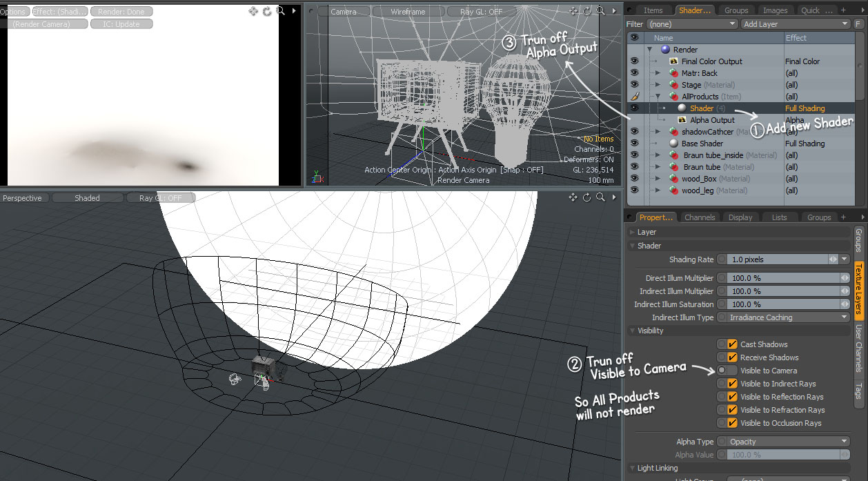Switch to the Images tab
Screen dimensions: 868x481
tap(775, 10)
